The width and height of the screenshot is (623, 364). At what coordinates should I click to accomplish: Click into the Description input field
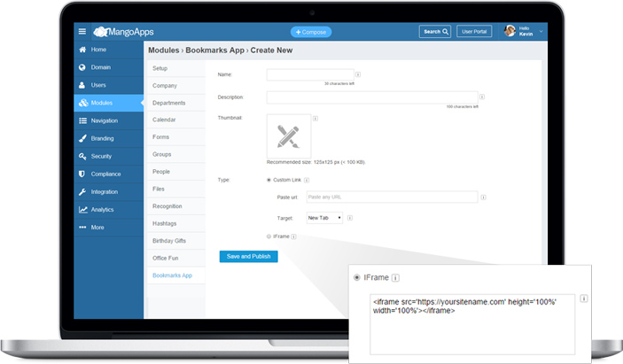pyautogui.click(x=372, y=97)
